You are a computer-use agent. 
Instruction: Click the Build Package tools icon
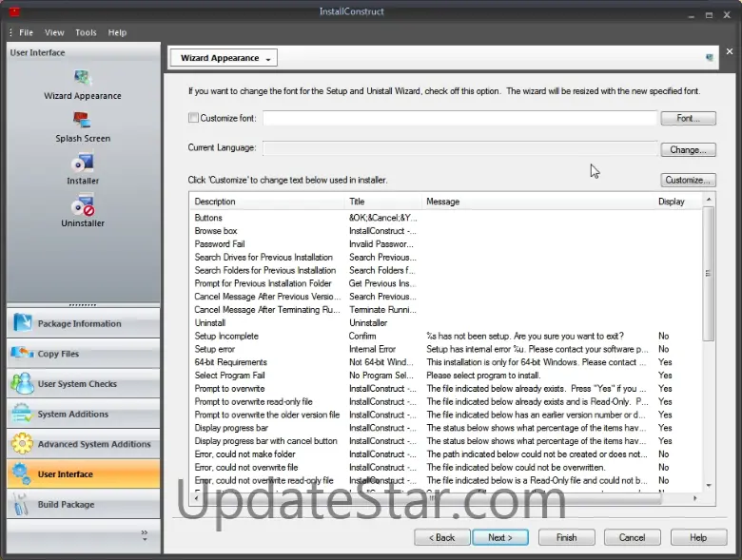coord(21,504)
